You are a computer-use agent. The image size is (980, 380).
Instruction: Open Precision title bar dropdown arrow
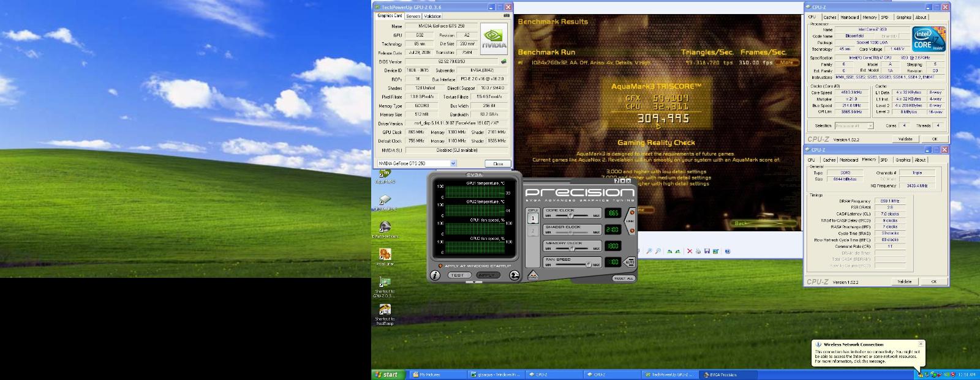point(622,181)
